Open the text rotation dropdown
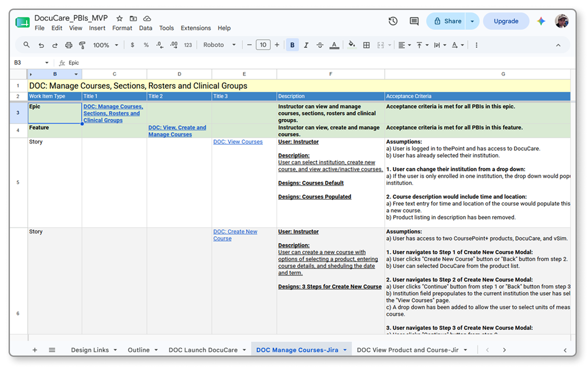The image size is (588, 368). pos(458,45)
